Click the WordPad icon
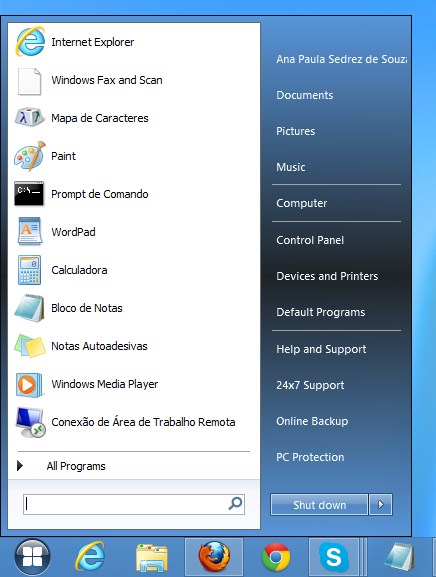This screenshot has width=436, height=577. click(30, 231)
